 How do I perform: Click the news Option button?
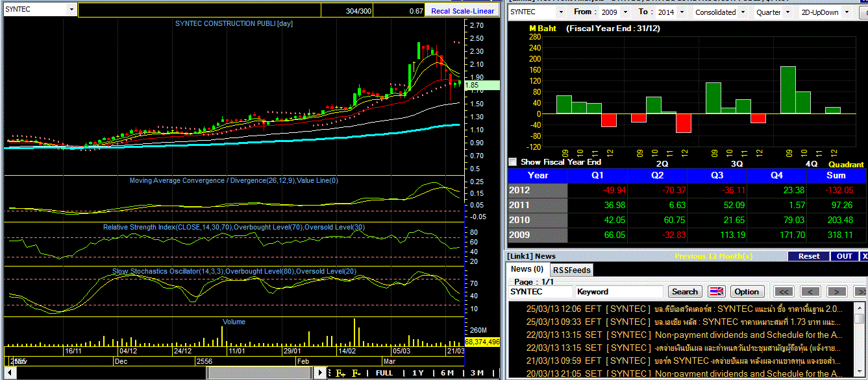(747, 292)
